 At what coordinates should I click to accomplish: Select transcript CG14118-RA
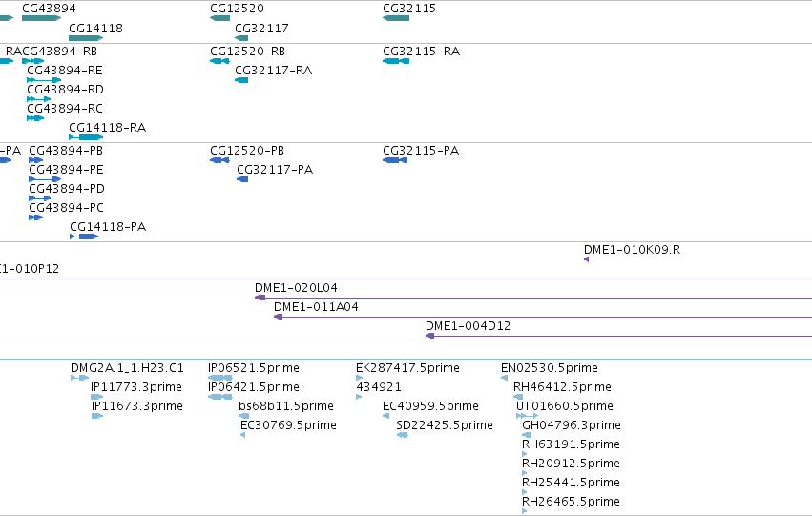[107, 127]
